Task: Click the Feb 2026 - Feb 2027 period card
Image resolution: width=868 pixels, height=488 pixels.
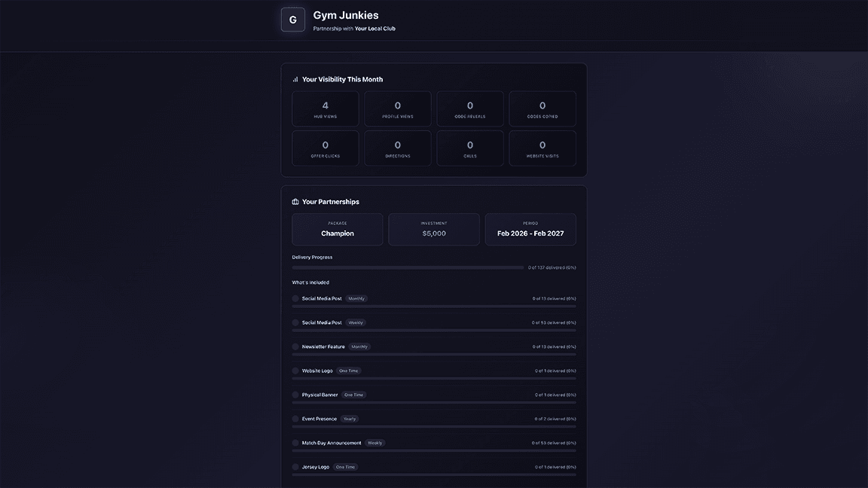Action: tap(530, 230)
